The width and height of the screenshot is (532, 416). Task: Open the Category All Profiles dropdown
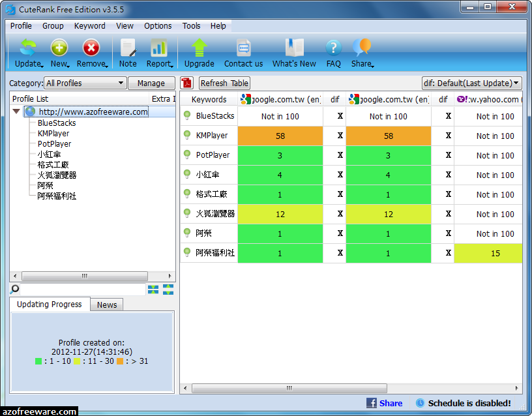click(85, 83)
